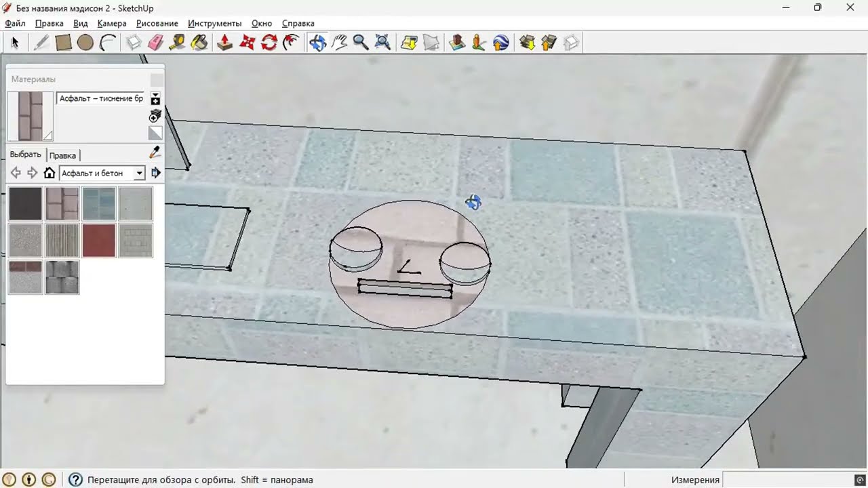Click the material name field
The height and width of the screenshot is (488, 868).
(x=100, y=98)
